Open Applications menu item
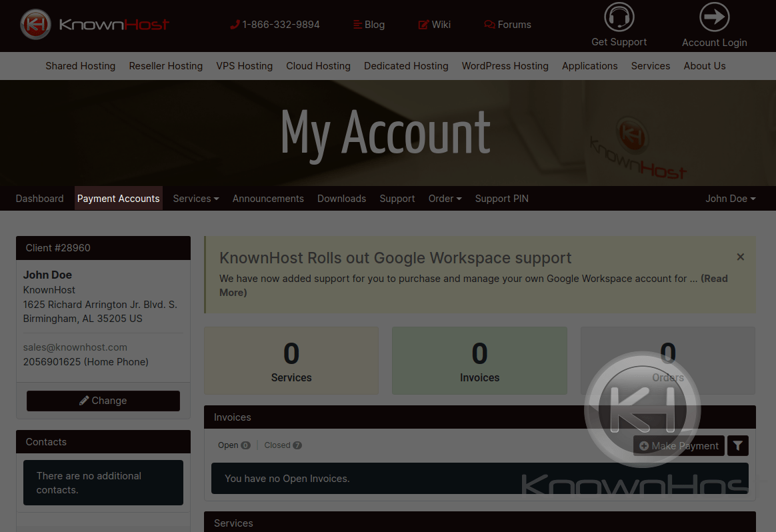Viewport: 776px width, 532px height. (590, 66)
